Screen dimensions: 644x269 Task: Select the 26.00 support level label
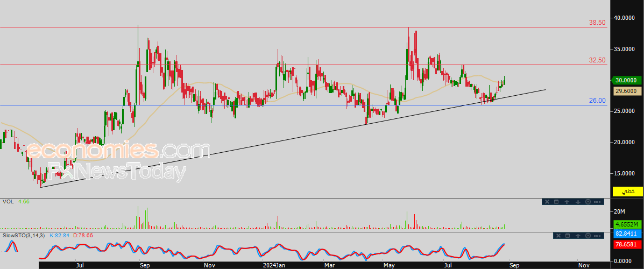[597, 101]
